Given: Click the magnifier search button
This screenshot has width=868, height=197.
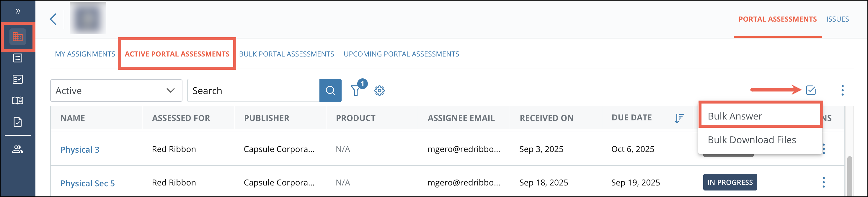Looking at the screenshot, I should tap(330, 91).
